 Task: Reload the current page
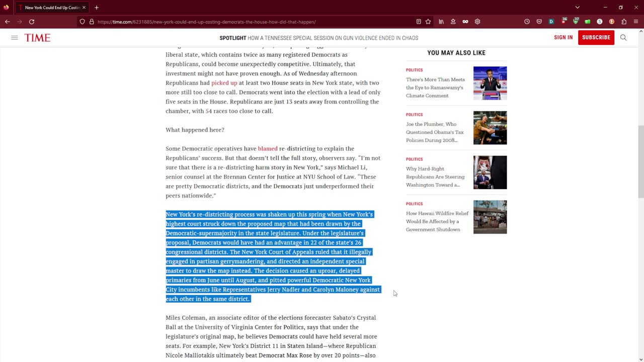pyautogui.click(x=32, y=22)
